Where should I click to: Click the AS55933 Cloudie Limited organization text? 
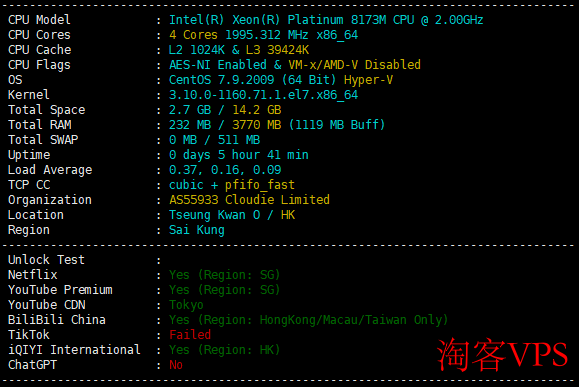(x=249, y=200)
